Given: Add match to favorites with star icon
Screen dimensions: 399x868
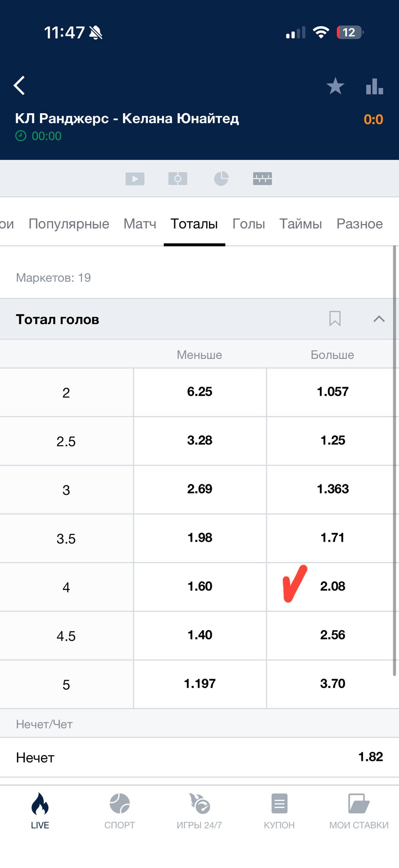Looking at the screenshot, I should pyautogui.click(x=335, y=86).
